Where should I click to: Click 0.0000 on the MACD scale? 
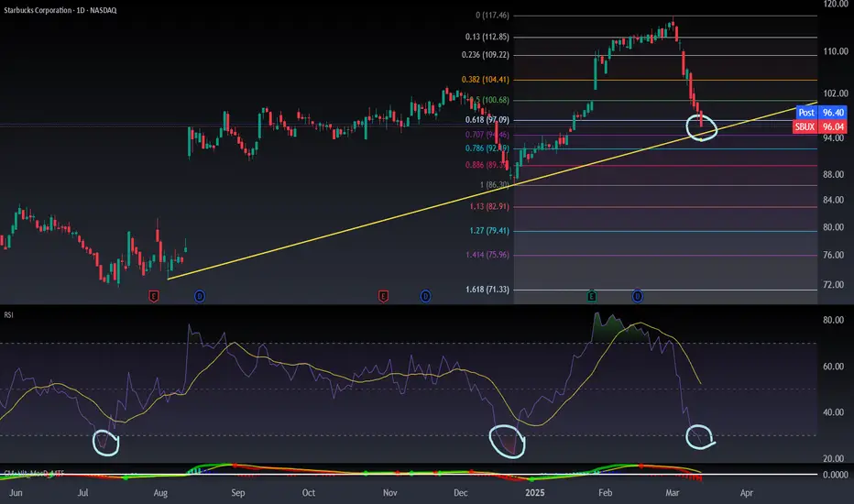835,475
